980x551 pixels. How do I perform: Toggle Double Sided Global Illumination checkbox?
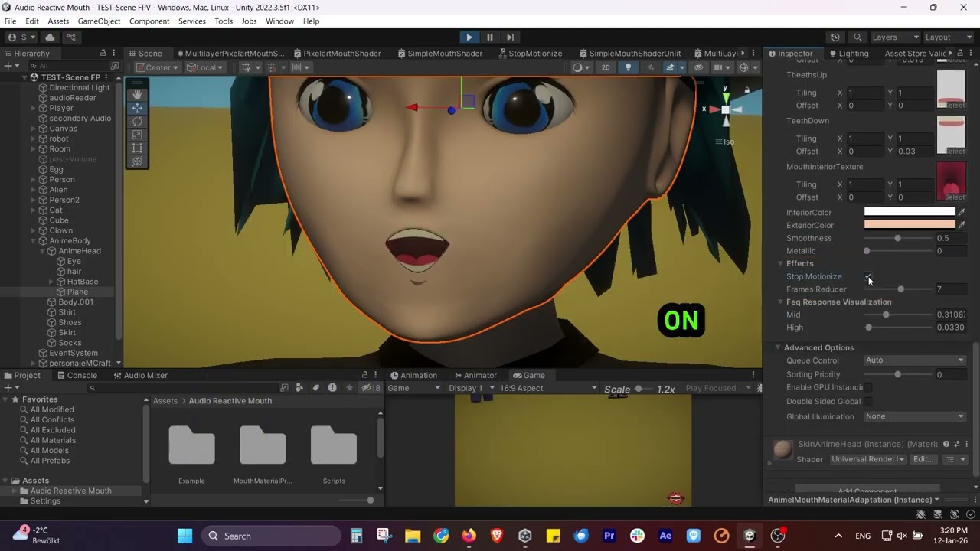click(x=868, y=401)
